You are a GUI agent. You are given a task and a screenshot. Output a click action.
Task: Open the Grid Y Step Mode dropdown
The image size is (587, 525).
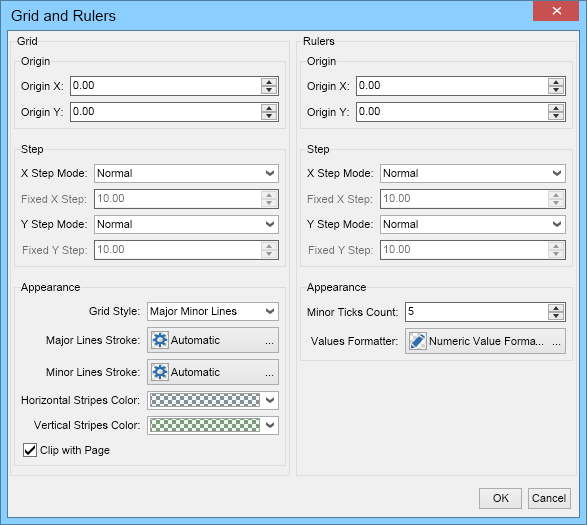pyautogui.click(x=186, y=224)
